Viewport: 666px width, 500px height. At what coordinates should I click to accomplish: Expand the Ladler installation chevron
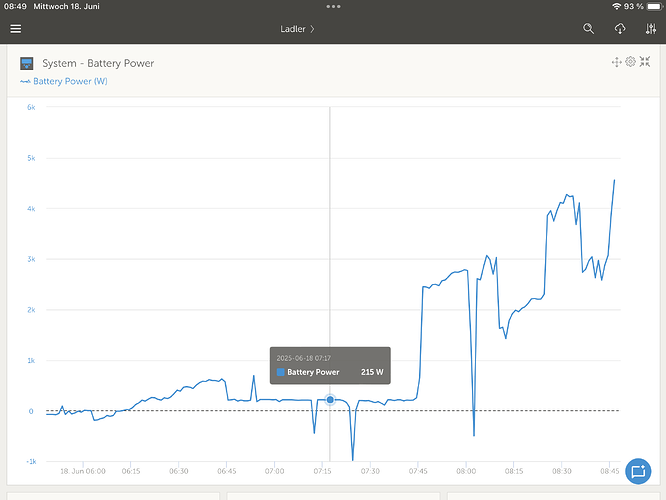312,29
